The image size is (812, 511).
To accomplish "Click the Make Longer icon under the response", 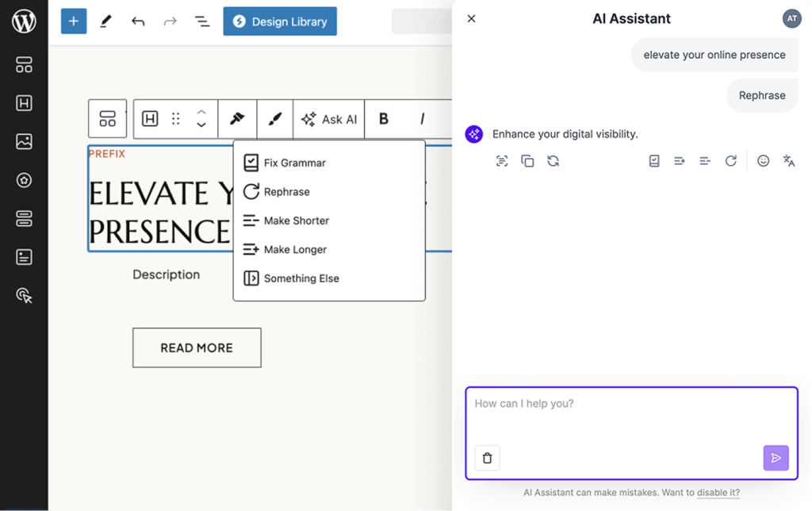I will [x=679, y=160].
